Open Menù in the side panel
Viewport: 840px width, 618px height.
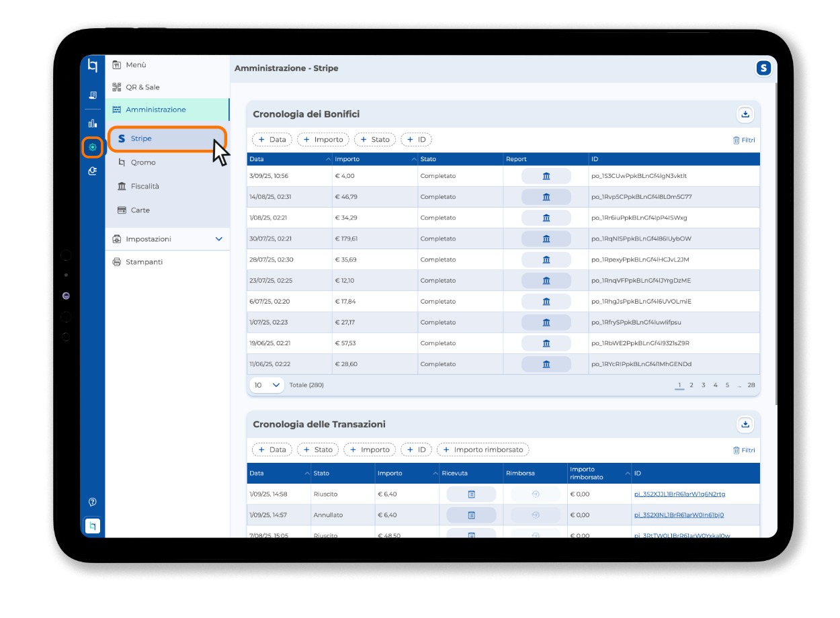point(167,65)
